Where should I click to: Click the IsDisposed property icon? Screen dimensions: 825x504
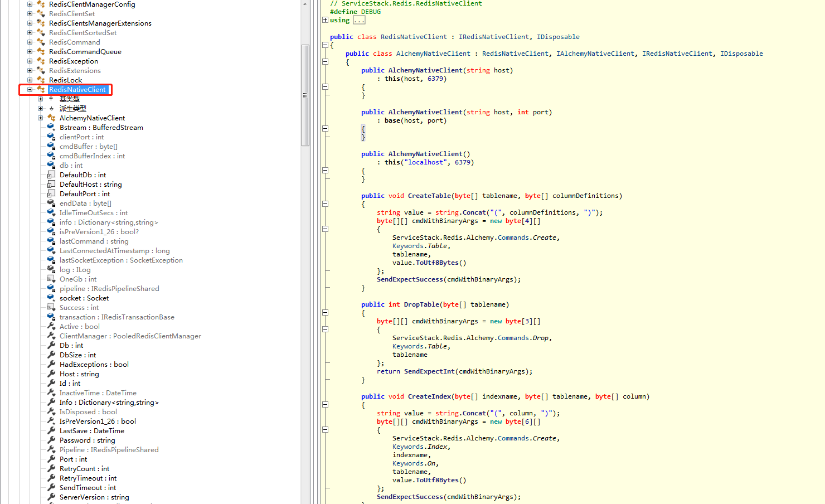[x=51, y=411]
